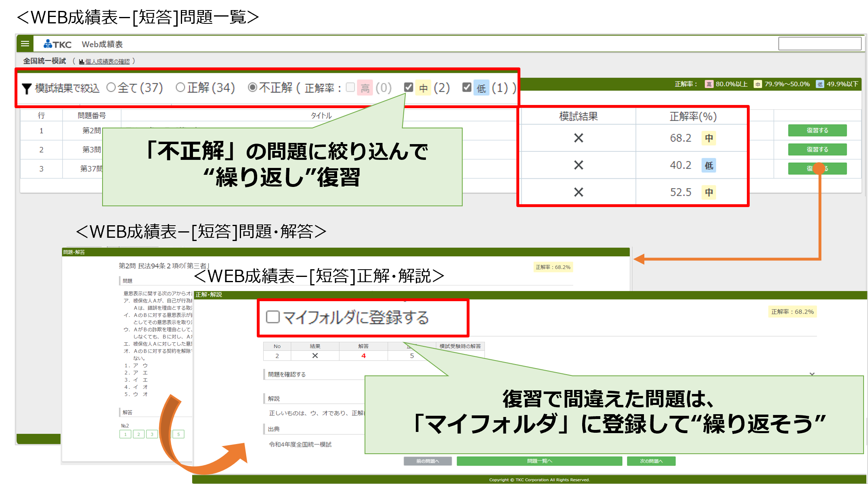Click the bar chart icon beside 個人成績表の確認
This screenshot has width=868, height=484.
82,62
